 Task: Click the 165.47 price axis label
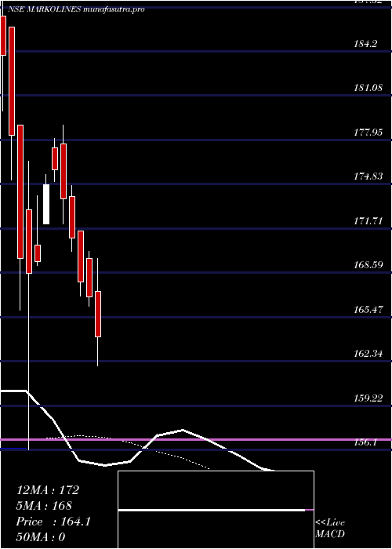[368, 310]
